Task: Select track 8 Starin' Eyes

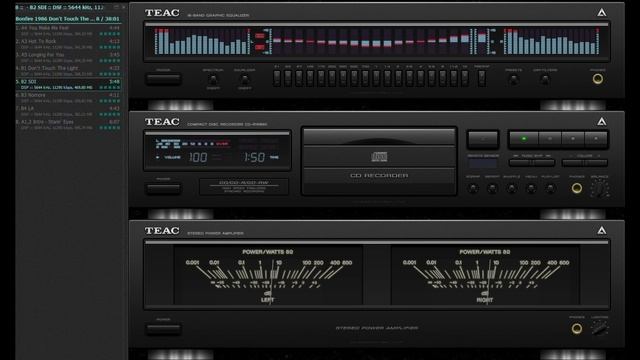Action: pyautogui.click(x=68, y=124)
